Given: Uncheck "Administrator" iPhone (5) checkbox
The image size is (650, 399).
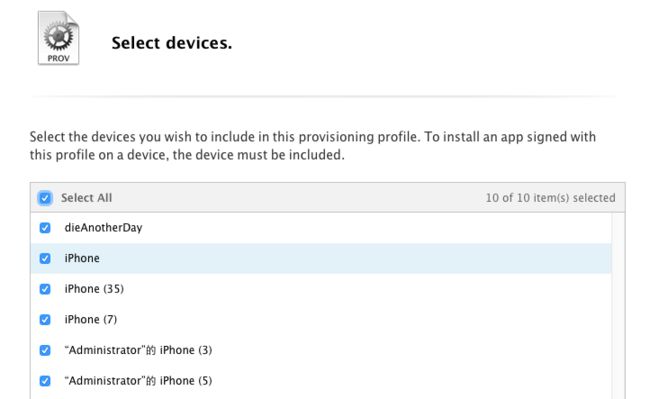Looking at the screenshot, I should coord(45,381).
